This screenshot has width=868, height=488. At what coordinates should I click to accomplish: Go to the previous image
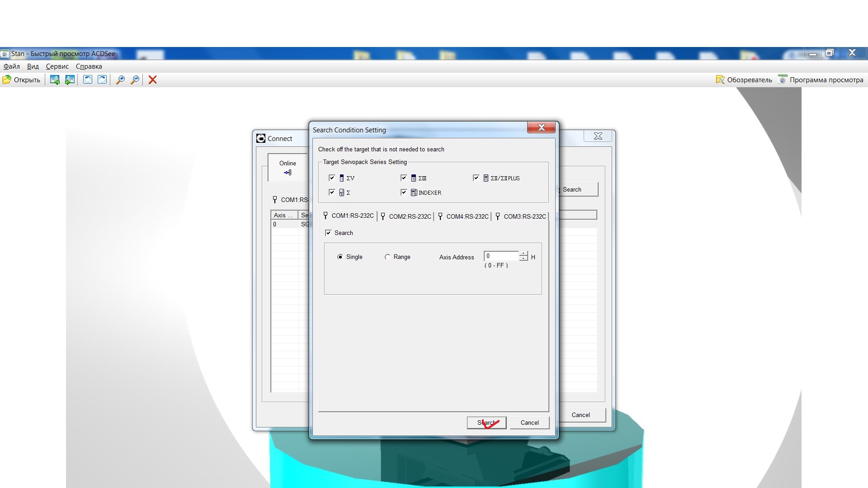55,80
